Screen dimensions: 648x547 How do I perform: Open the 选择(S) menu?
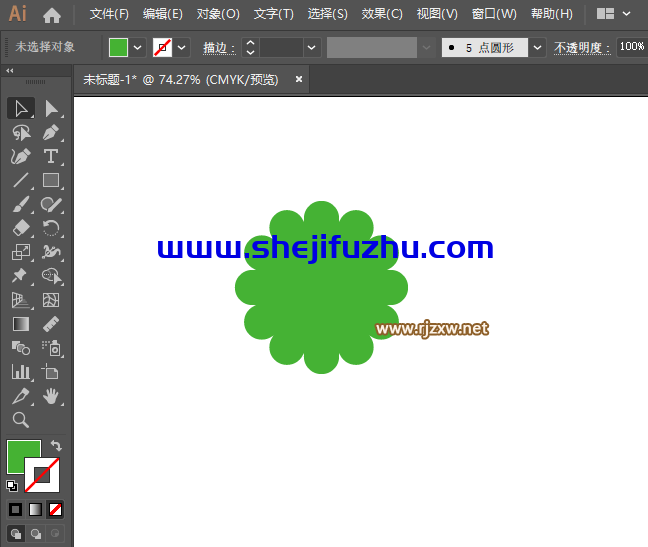[x=328, y=14]
